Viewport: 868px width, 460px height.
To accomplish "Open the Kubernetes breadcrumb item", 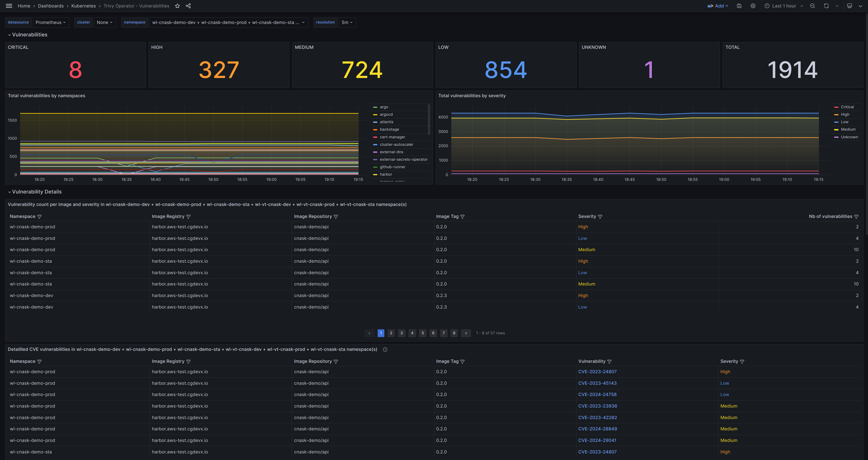I will tap(83, 6).
